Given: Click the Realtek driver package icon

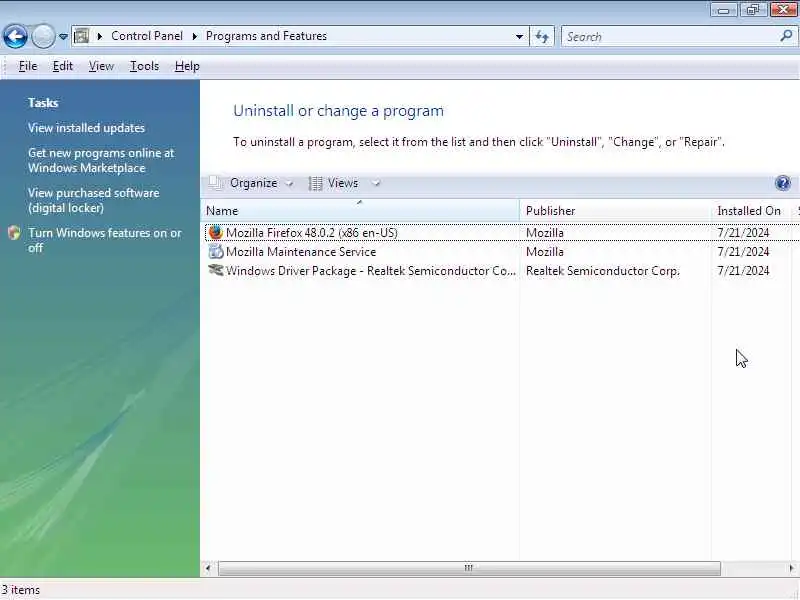Looking at the screenshot, I should (x=216, y=270).
